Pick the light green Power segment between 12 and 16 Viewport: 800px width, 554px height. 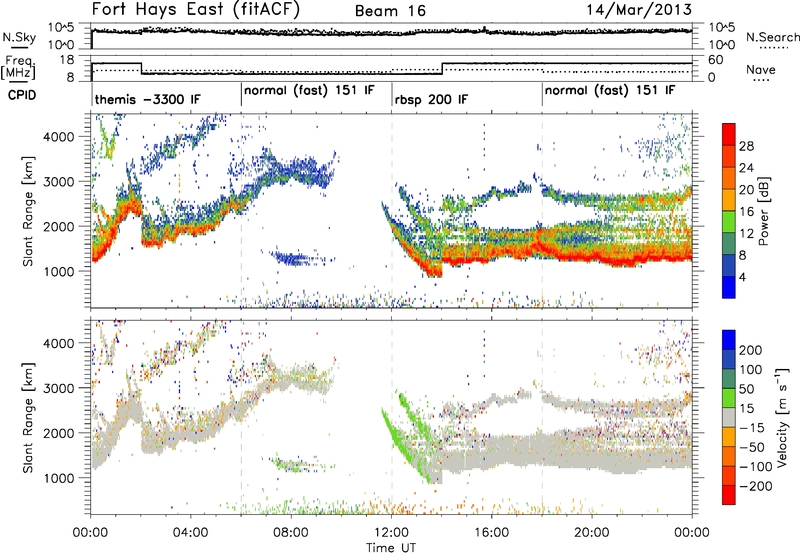click(729, 221)
